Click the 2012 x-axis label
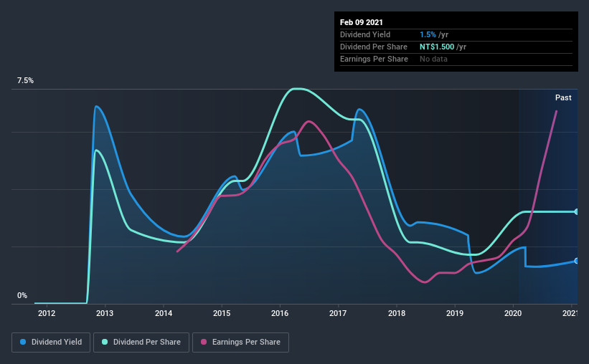Image resolution: width=589 pixels, height=364 pixels. point(47,313)
